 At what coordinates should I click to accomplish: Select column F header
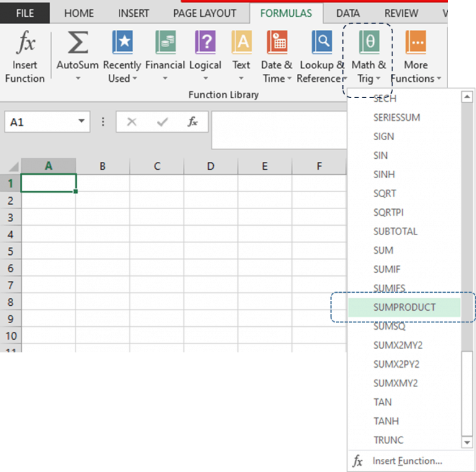coord(319,166)
